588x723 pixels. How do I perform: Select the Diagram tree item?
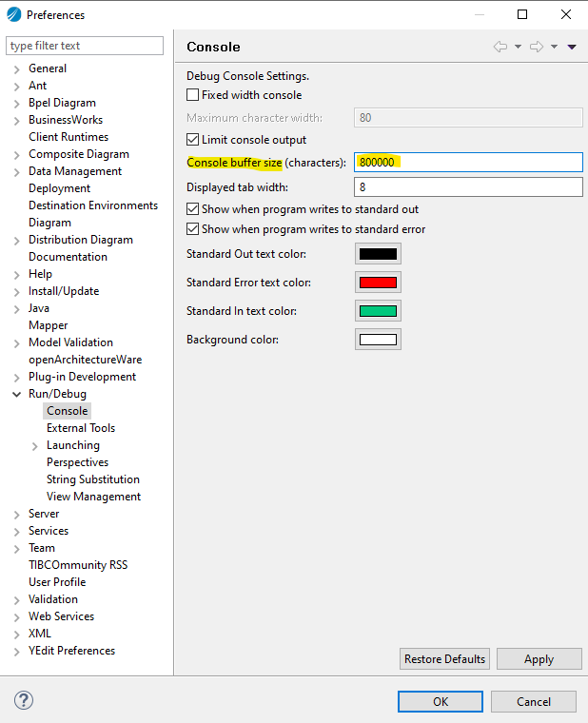[49, 223]
